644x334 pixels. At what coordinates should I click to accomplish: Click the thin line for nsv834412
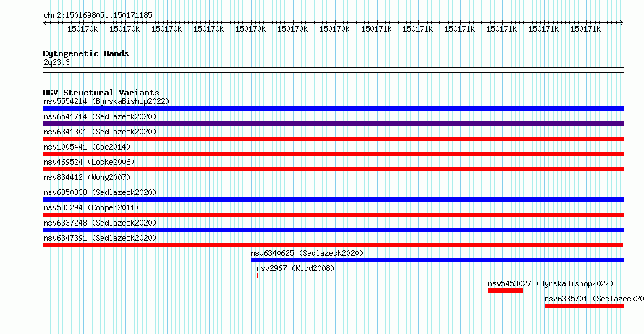(x=333, y=184)
